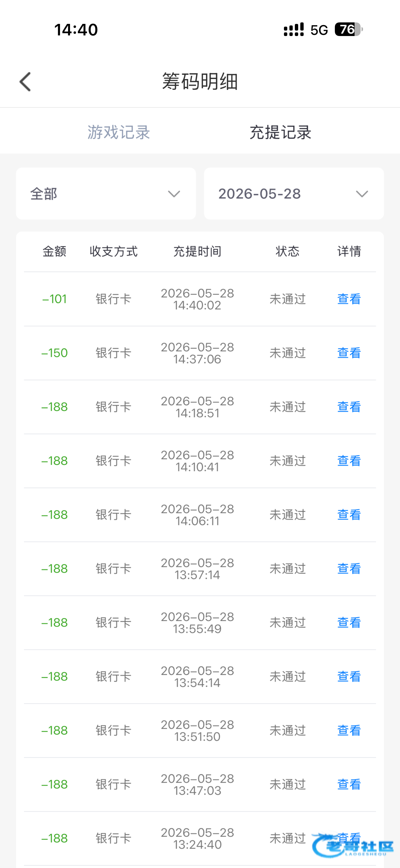Go back using the left arrow icon

pos(25,81)
